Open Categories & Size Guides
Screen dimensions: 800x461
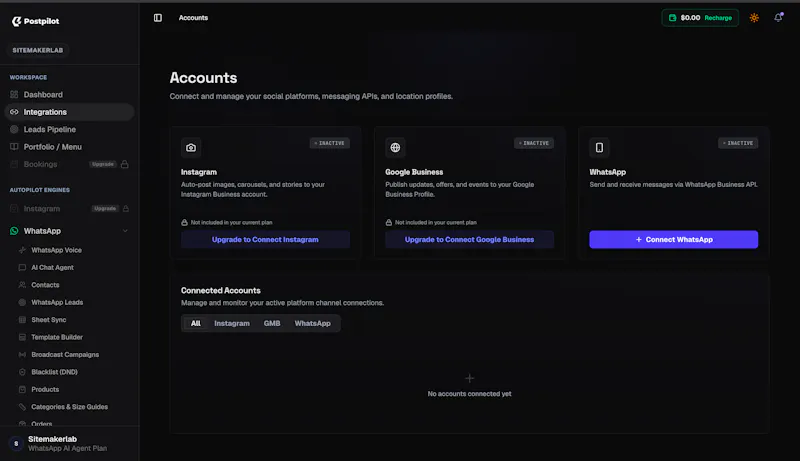pos(69,406)
